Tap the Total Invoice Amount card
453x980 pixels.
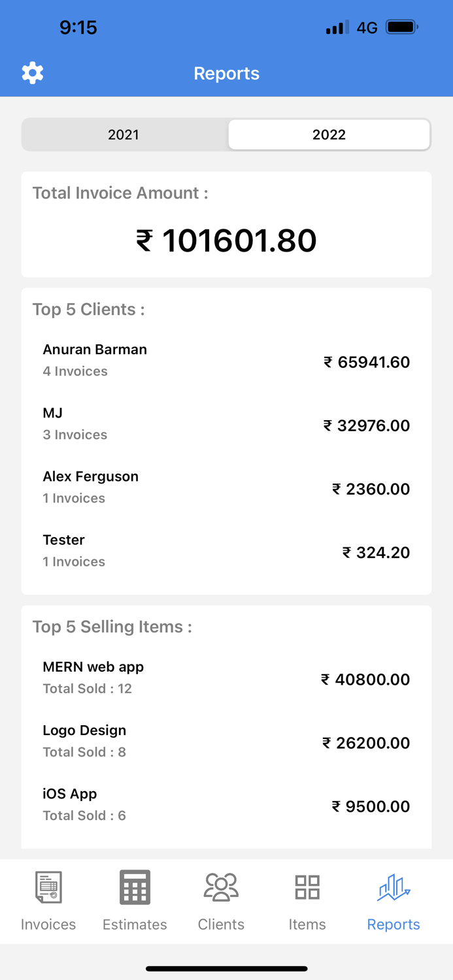pos(226,223)
